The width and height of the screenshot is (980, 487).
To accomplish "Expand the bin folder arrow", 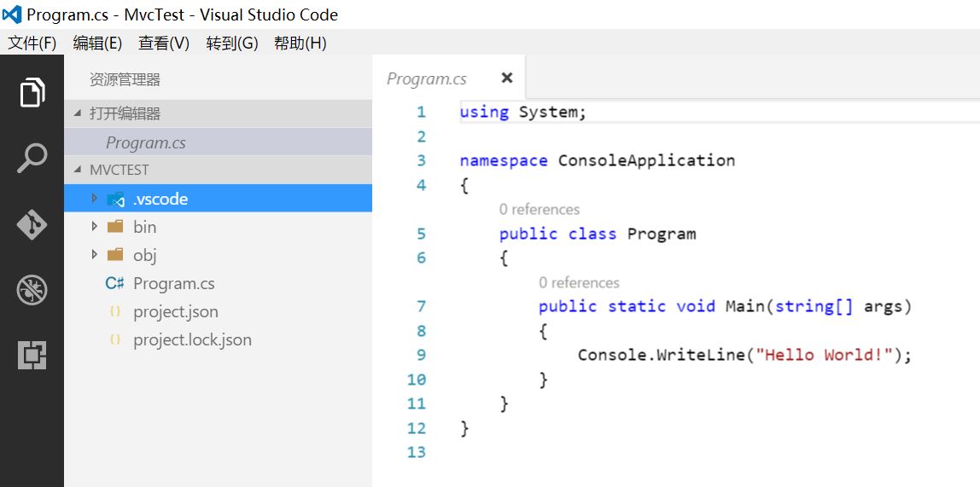I will pyautogui.click(x=95, y=227).
